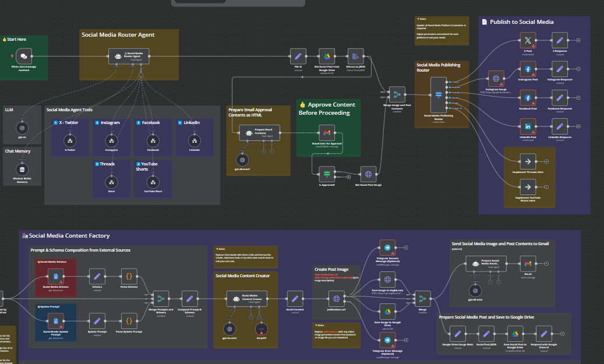The image size is (604, 364).
Task: Select the 'Publish to Social Media' sticky note title
Action: 521,22
